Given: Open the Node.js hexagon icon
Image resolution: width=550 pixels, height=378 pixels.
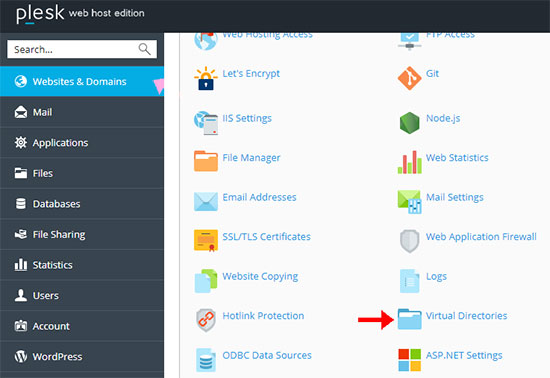Looking at the screenshot, I should point(409,123).
